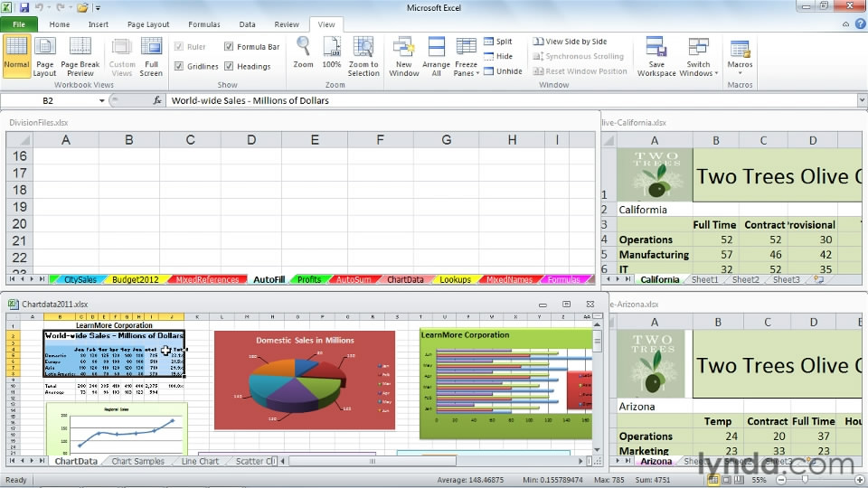This screenshot has height=488, width=868.
Task: Open the Line Chart sheet tab
Action: [200, 461]
